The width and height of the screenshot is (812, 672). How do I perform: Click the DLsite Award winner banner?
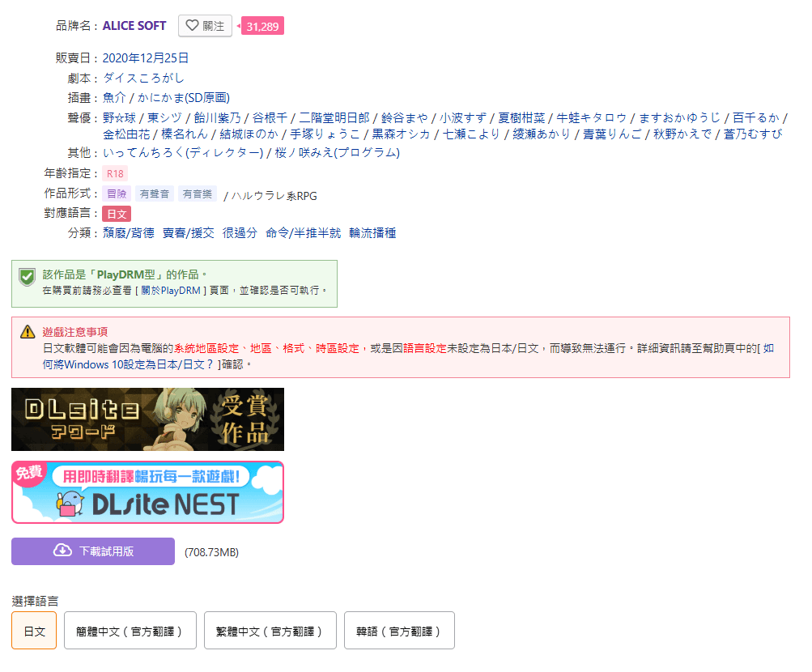pyautogui.click(x=147, y=419)
